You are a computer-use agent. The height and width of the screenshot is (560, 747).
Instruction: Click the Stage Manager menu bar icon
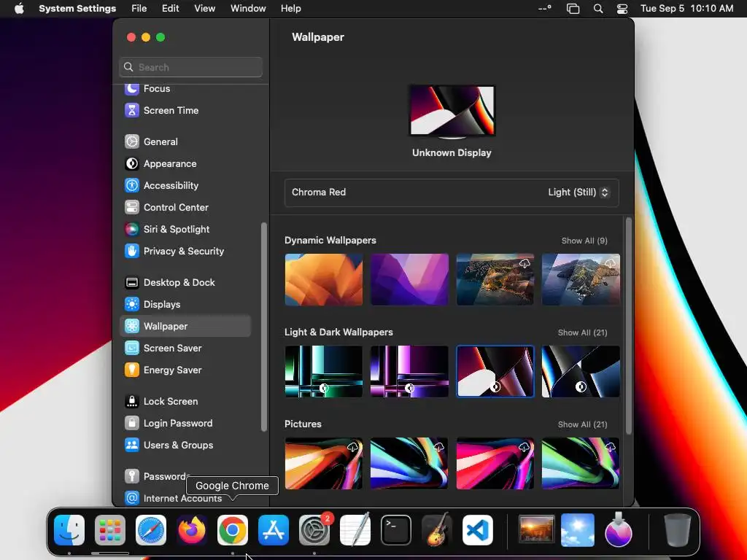[573, 9]
